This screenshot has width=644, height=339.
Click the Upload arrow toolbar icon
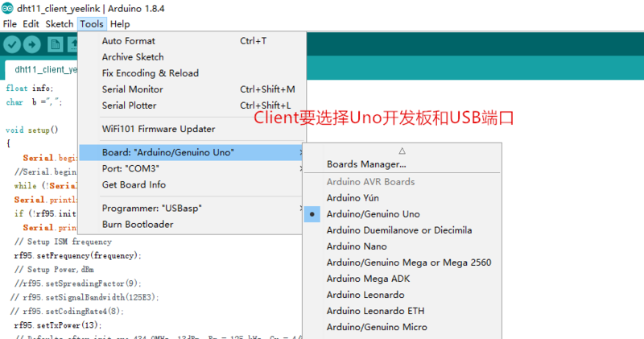tap(32, 44)
